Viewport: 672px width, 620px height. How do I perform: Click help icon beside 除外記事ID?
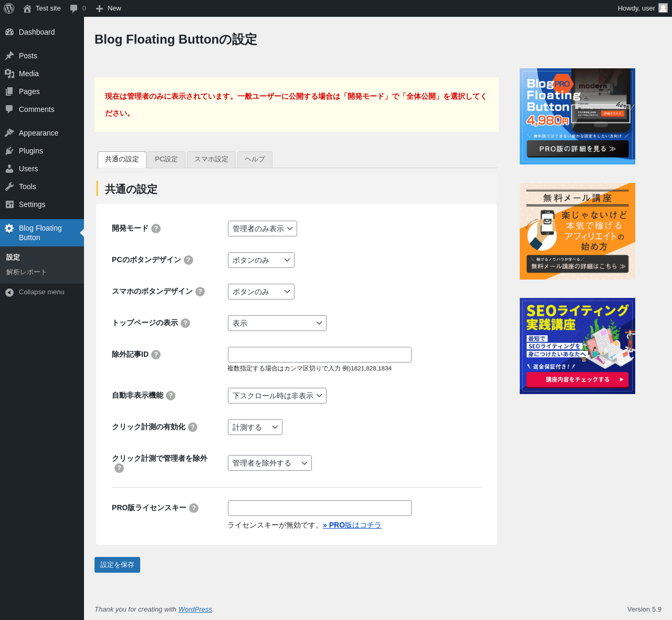[156, 355]
